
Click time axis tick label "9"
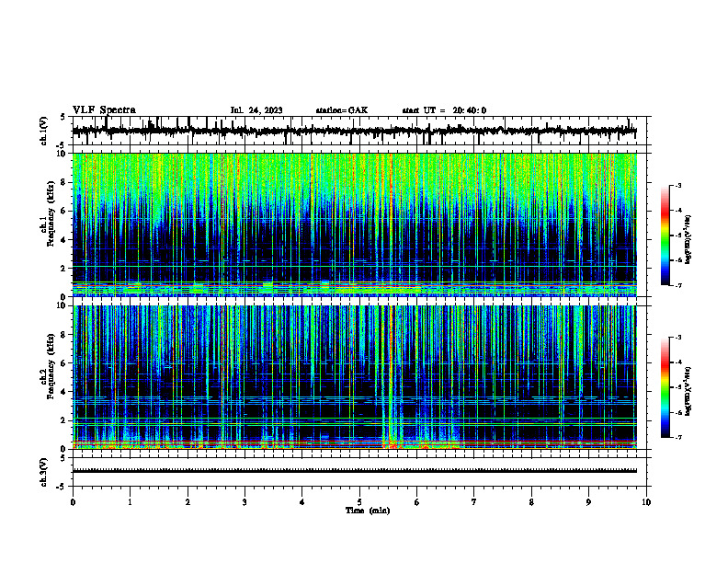[x=588, y=502]
